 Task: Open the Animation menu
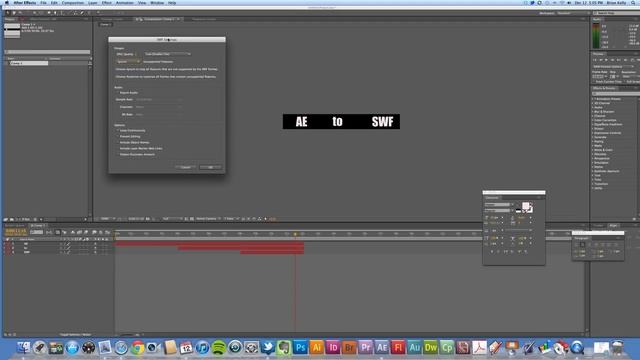coord(124,3)
